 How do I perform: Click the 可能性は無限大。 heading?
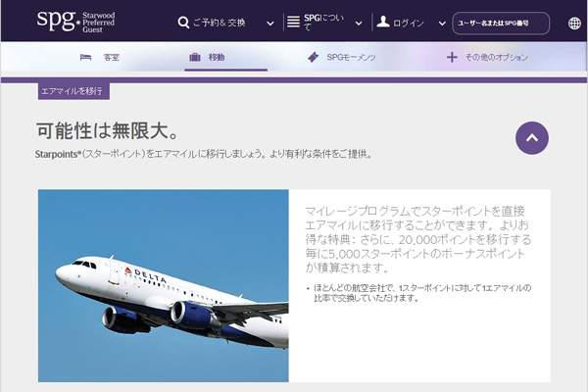(107, 131)
